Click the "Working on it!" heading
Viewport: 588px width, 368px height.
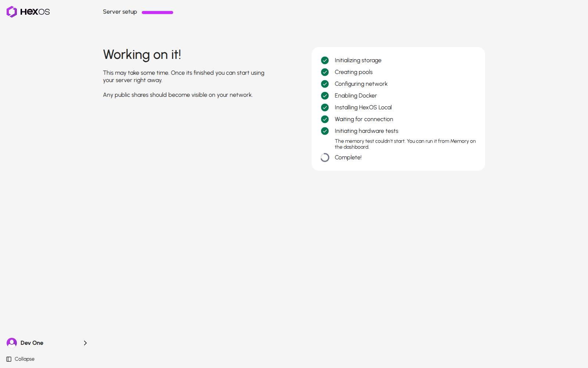tap(142, 54)
